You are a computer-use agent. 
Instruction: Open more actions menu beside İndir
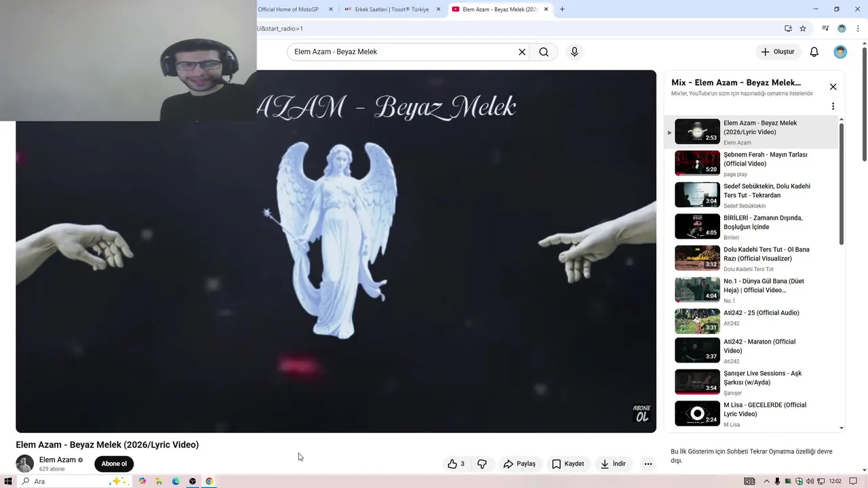[648, 464]
